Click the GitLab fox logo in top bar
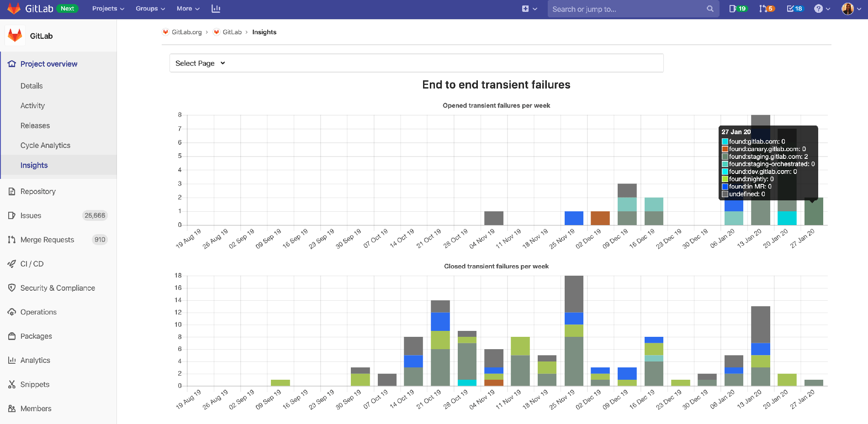The image size is (868, 424). [13, 8]
